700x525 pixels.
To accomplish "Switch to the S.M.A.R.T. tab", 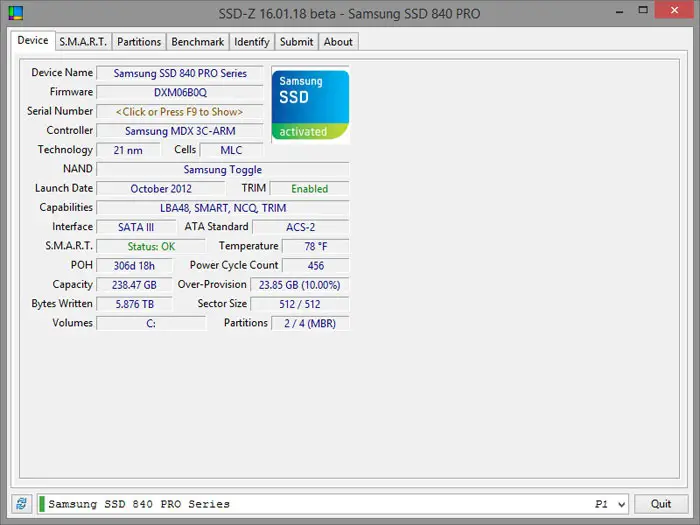I will (83, 42).
